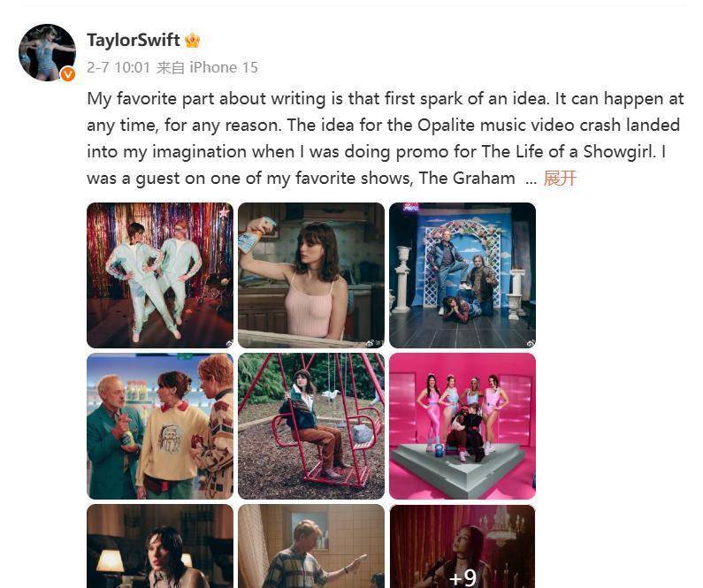703x588 pixels.
Task: Open photo of group under floral arch
Action: 462,275
